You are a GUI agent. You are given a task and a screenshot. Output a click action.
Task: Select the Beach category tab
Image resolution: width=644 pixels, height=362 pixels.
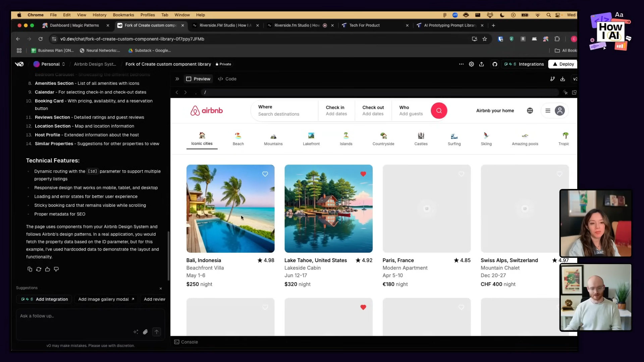pos(238,139)
